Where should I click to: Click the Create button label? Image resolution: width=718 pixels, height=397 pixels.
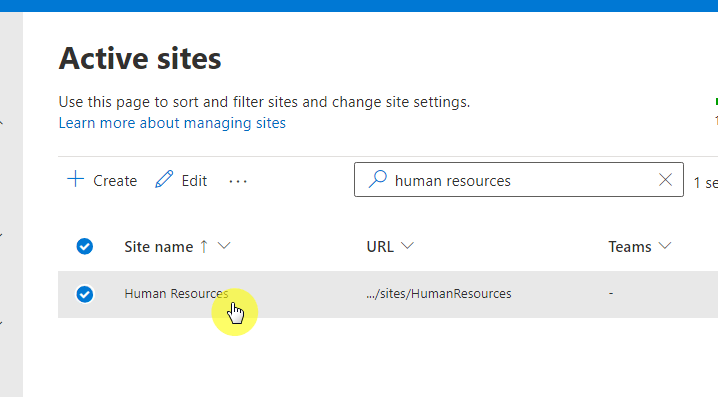[x=115, y=181]
